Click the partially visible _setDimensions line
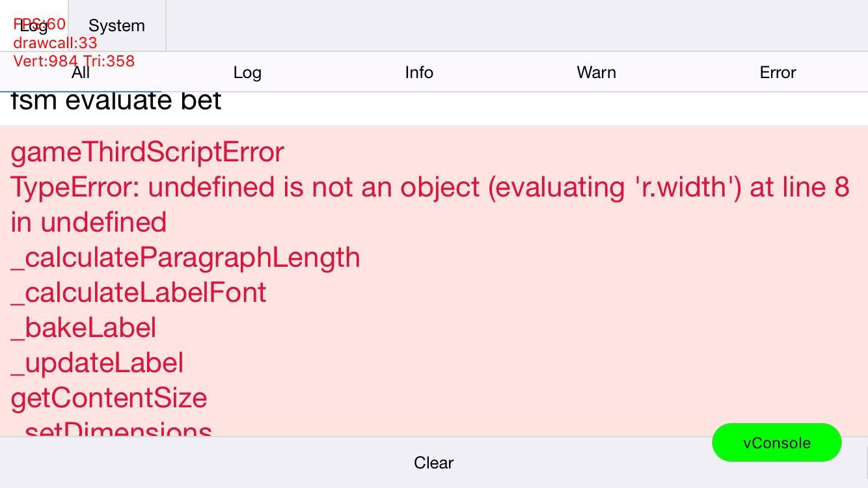The width and height of the screenshot is (868, 488). [x=112, y=429]
